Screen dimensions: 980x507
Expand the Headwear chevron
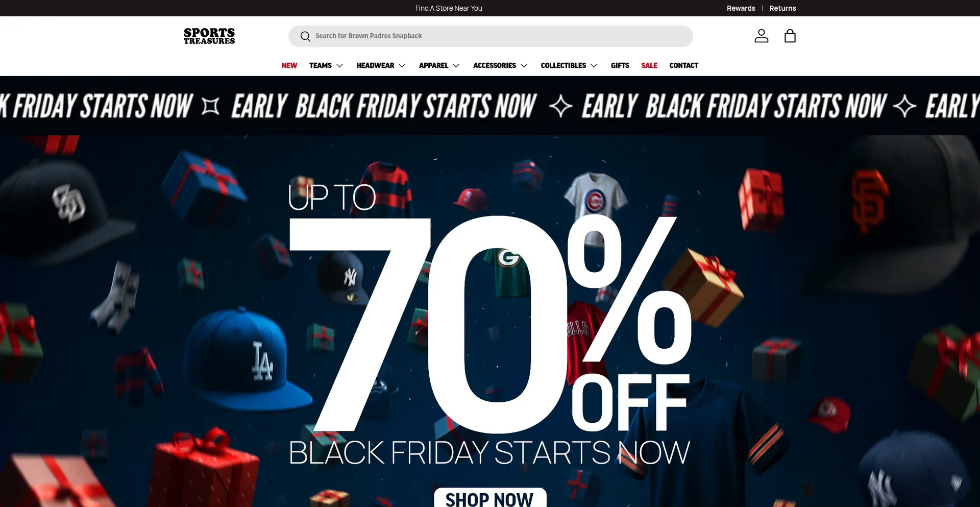(x=402, y=65)
